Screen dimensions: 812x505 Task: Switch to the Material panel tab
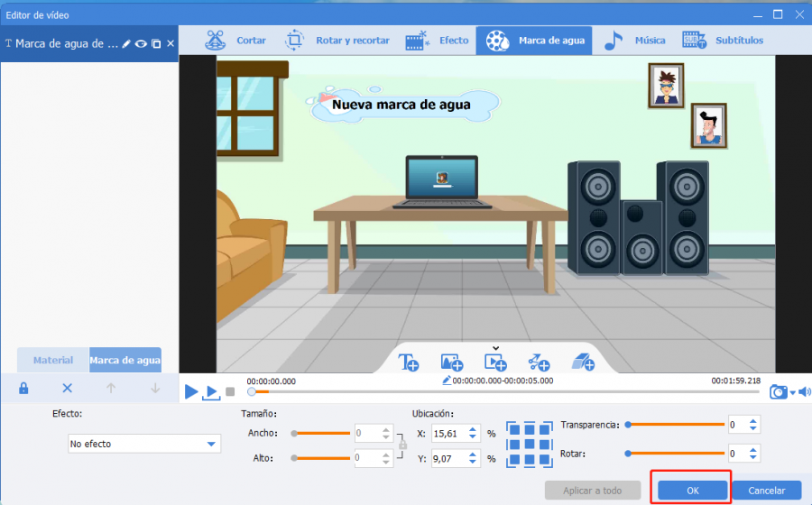[x=53, y=360]
